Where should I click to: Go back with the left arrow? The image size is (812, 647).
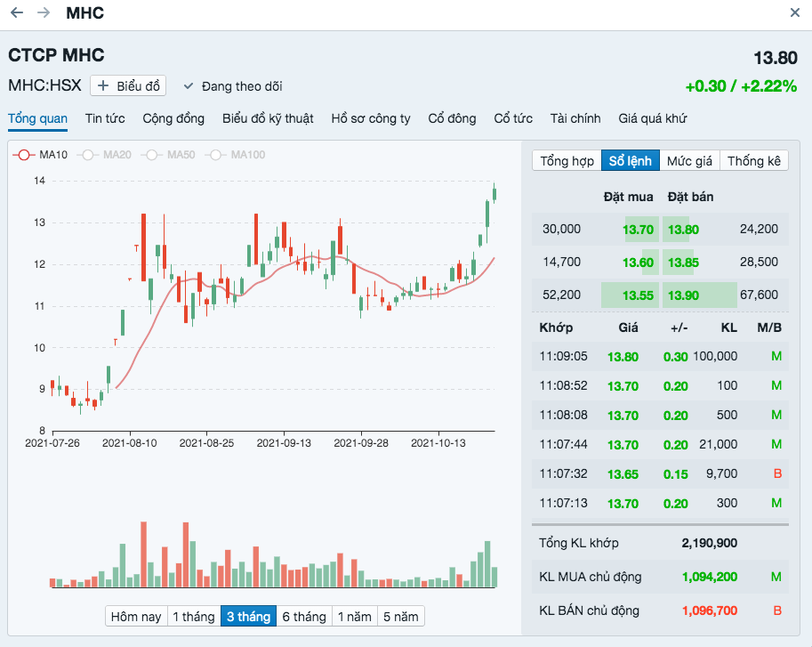pyautogui.click(x=17, y=12)
